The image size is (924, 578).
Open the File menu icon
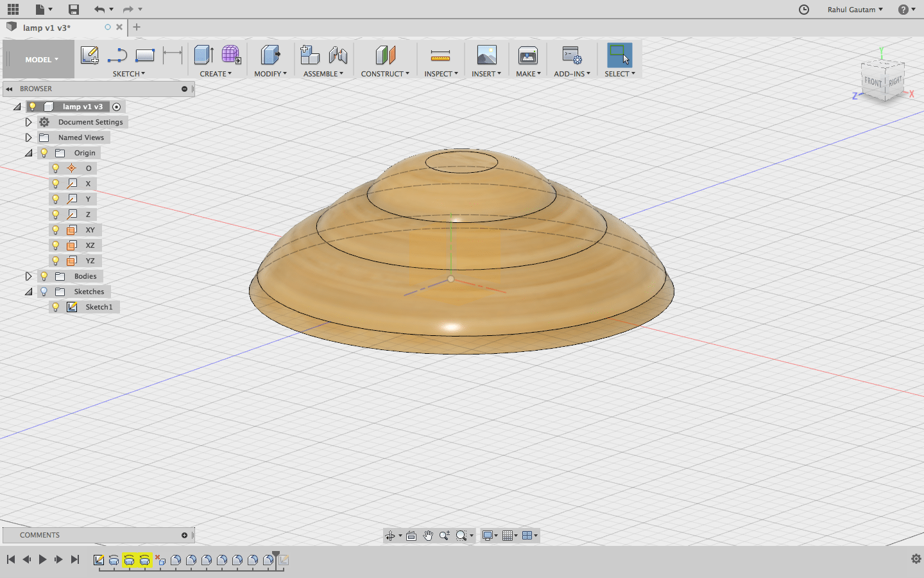tap(44, 9)
